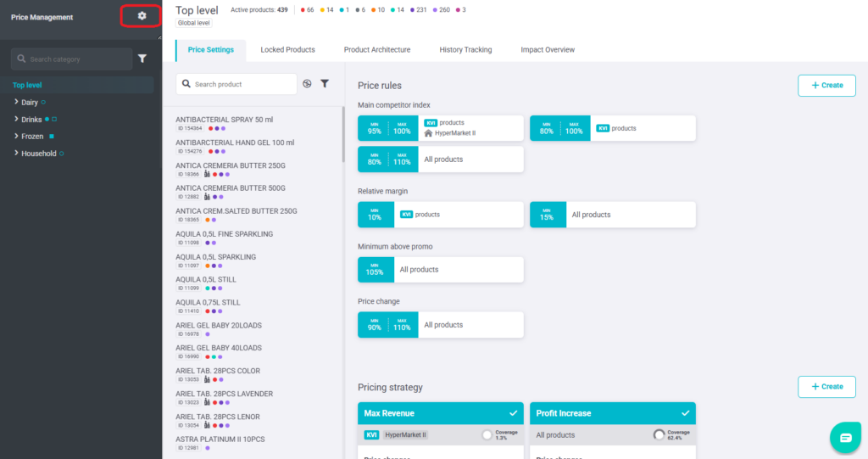Click red dot with 66 products
The width and height of the screenshot is (868, 459).
click(x=303, y=10)
